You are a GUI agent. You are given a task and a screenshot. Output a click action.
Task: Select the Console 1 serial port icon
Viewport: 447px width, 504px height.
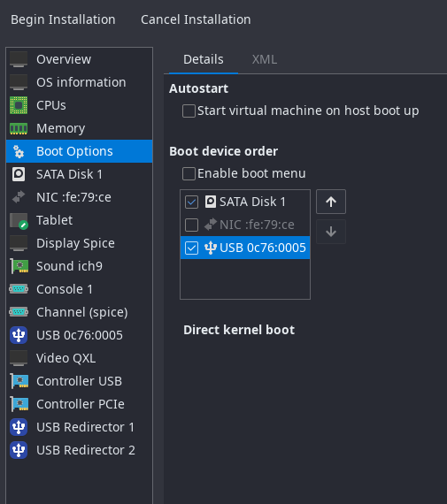(19, 289)
